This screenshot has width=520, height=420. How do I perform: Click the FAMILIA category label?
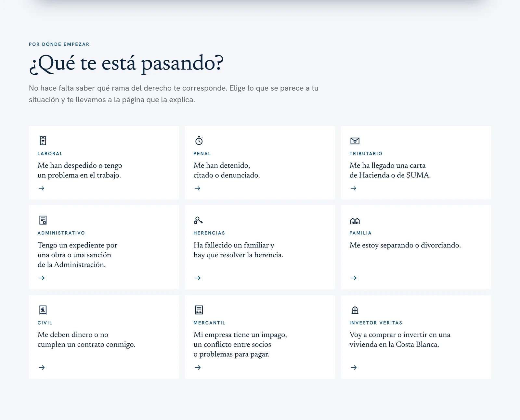click(360, 233)
